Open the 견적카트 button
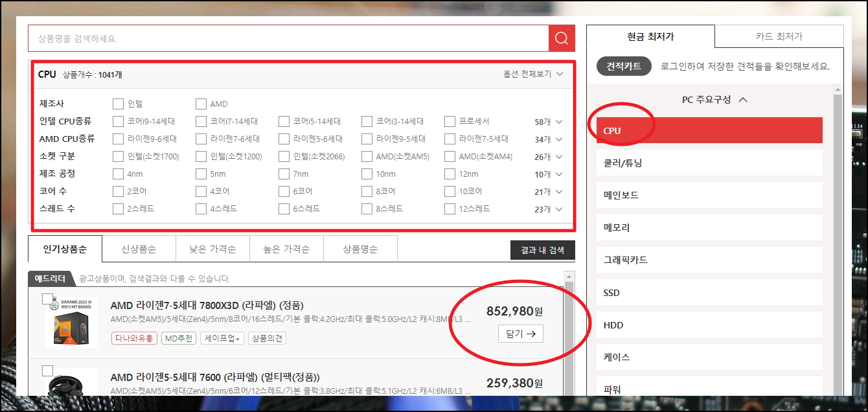This screenshot has width=868, height=412. click(624, 66)
